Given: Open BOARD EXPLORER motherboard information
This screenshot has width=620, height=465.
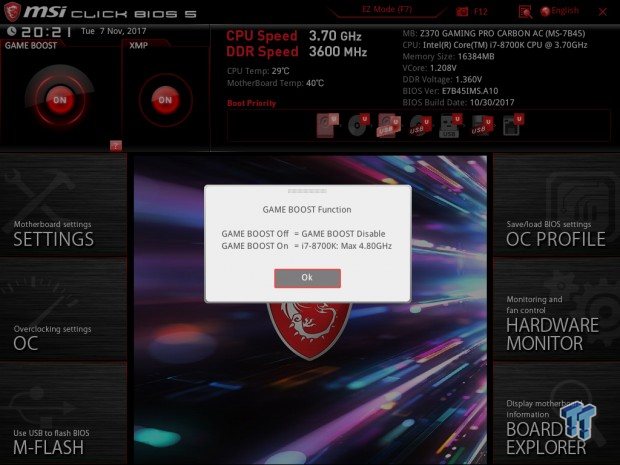Looking at the screenshot, I should pos(556,414).
